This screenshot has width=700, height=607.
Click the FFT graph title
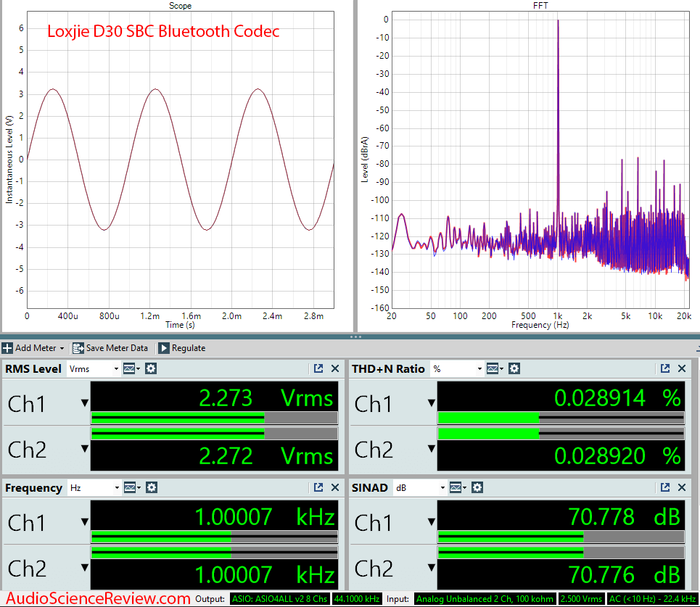point(540,6)
